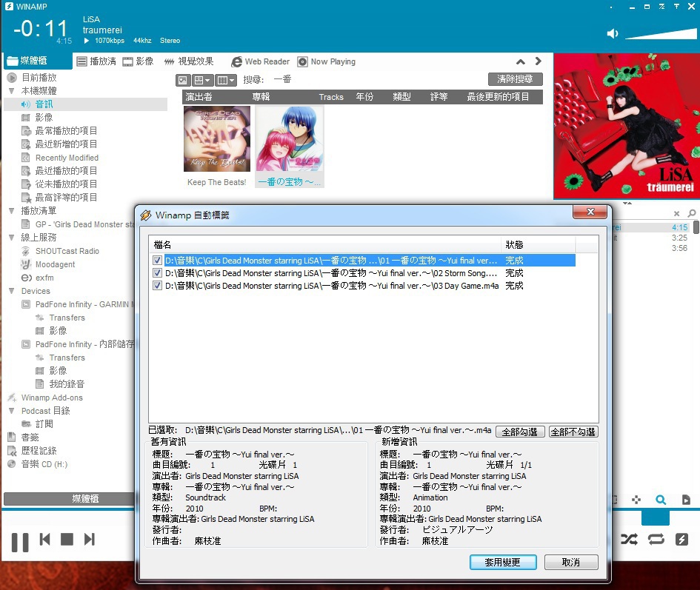Click the file-with-play-arrow icon below the playlist
The width and height of the screenshot is (700, 590).
coord(686,500)
